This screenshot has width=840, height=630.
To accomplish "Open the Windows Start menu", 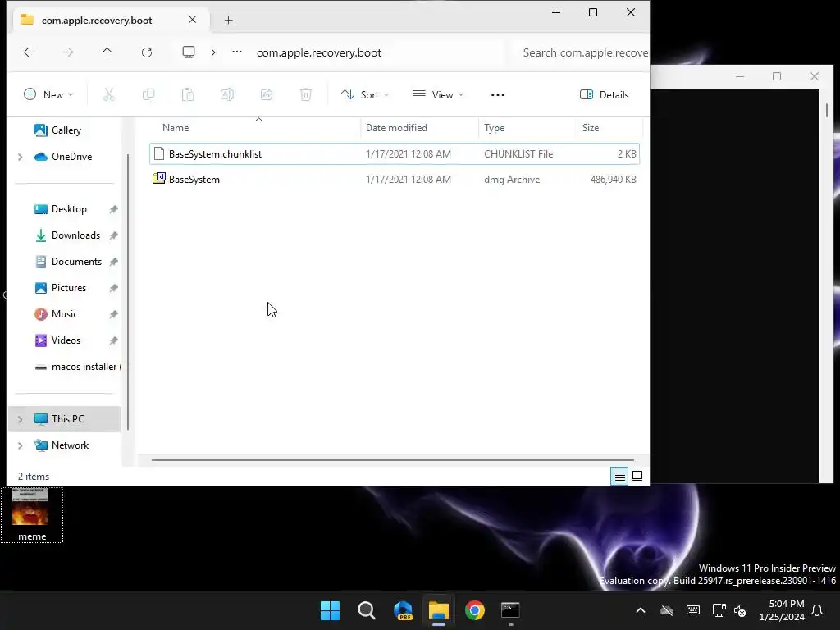I will click(x=330, y=610).
